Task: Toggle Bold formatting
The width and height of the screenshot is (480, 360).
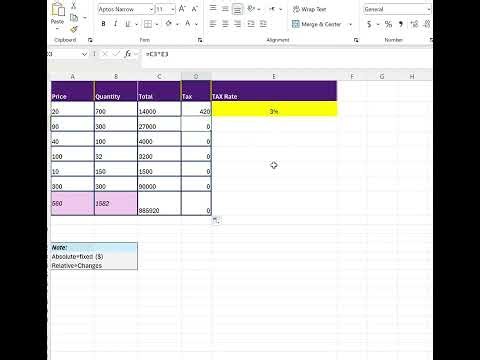Action: pos(103,24)
